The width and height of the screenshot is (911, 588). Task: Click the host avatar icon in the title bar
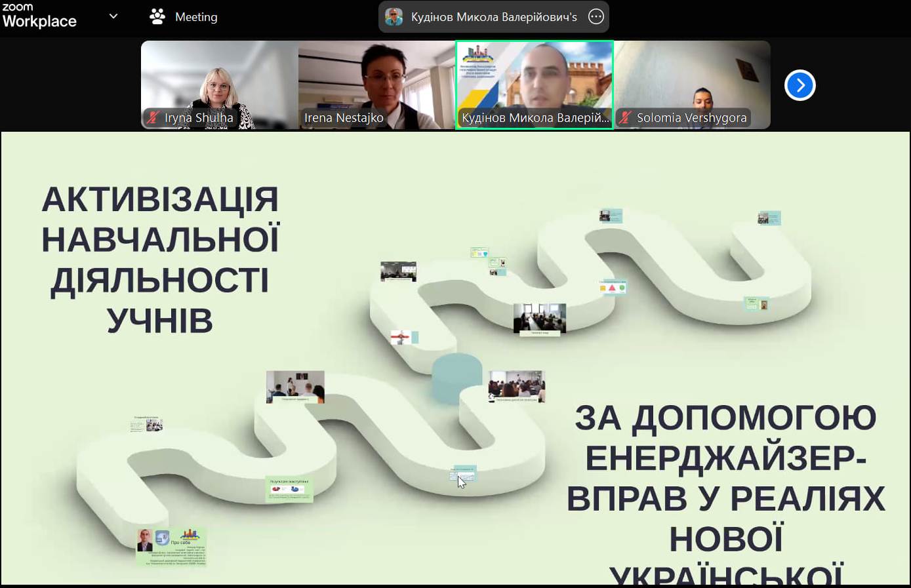pos(393,16)
